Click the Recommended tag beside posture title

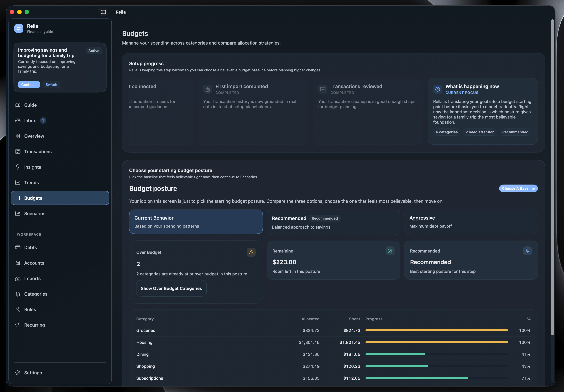point(324,218)
